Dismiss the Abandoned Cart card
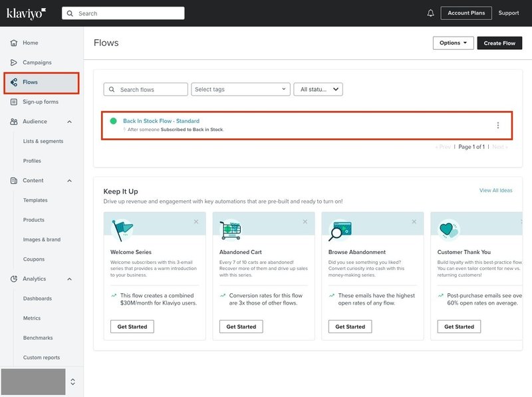This screenshot has width=532, height=397. [x=305, y=221]
